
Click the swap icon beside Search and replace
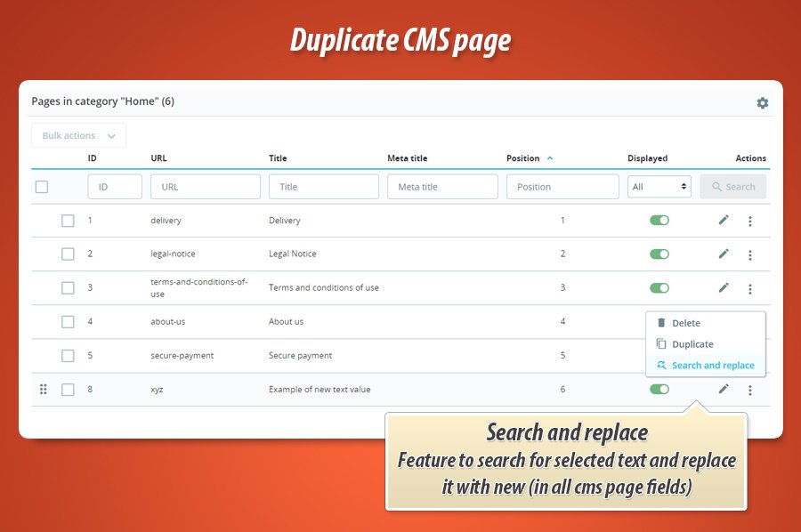pyautogui.click(x=661, y=365)
